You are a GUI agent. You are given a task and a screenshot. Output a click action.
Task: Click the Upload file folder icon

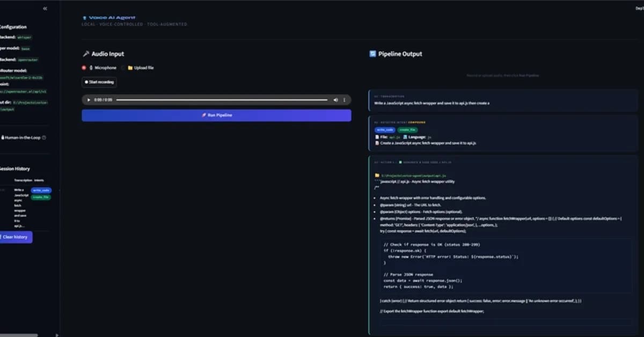[130, 68]
